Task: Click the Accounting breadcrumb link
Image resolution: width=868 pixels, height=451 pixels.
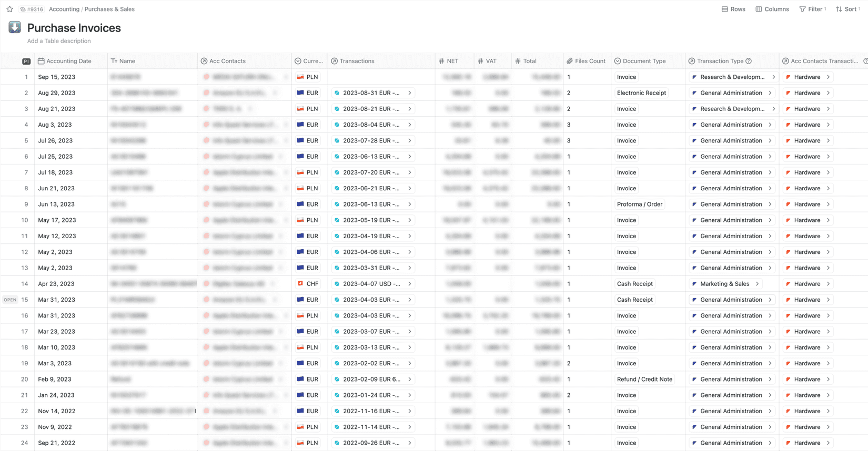Action: coord(64,9)
